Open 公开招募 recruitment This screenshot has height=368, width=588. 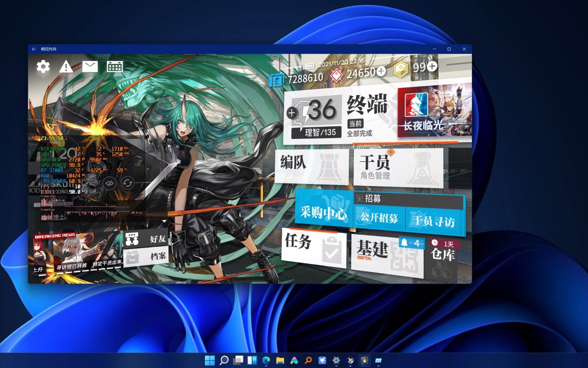click(379, 217)
